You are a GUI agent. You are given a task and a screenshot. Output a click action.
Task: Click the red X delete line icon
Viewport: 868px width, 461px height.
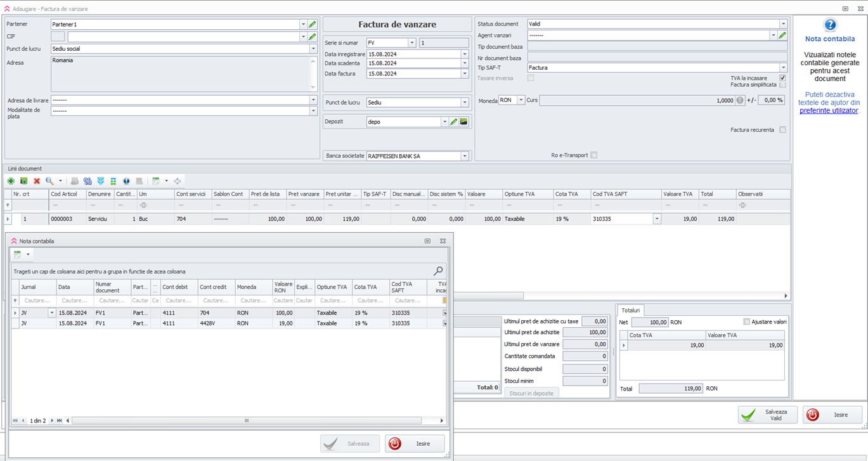(37, 181)
